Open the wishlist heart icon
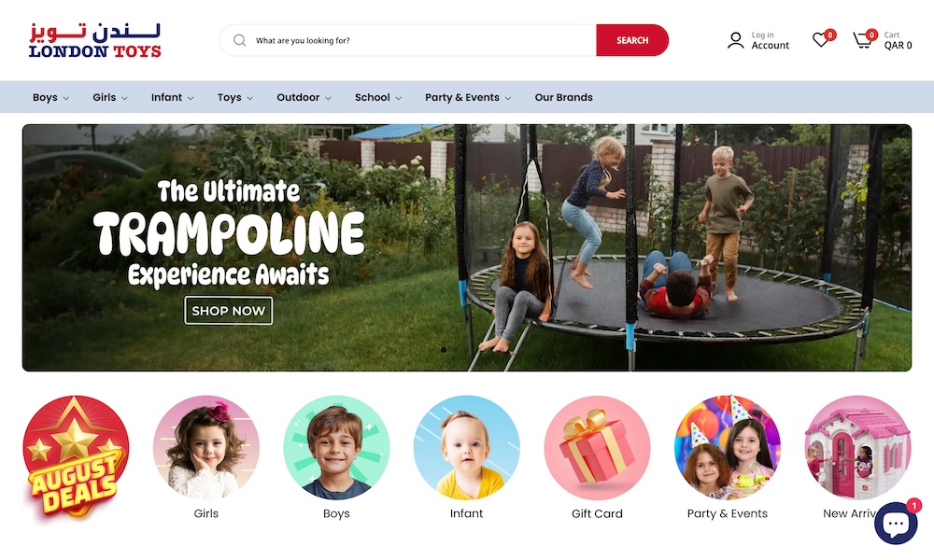This screenshot has height=560, width=934. pos(821,40)
